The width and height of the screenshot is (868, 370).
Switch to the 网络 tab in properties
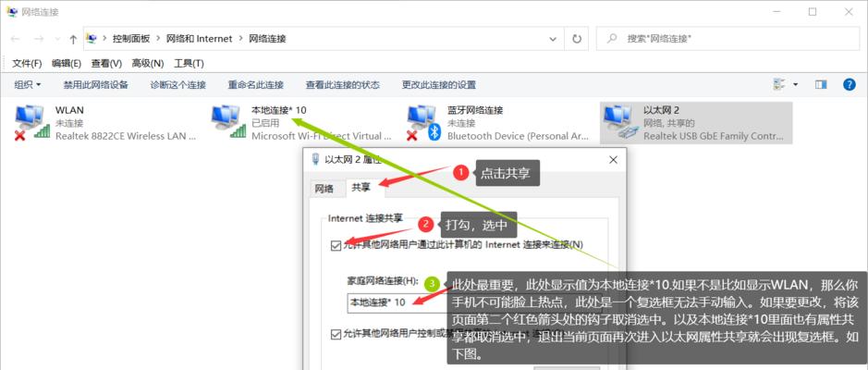pyautogui.click(x=324, y=189)
